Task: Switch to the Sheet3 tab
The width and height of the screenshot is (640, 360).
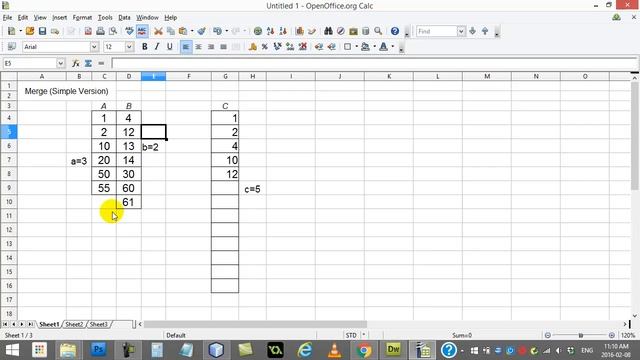Action: (x=98, y=324)
